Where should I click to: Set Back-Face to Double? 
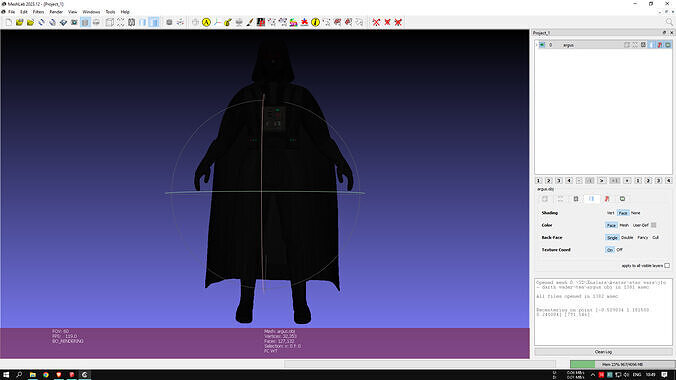[x=627, y=238]
